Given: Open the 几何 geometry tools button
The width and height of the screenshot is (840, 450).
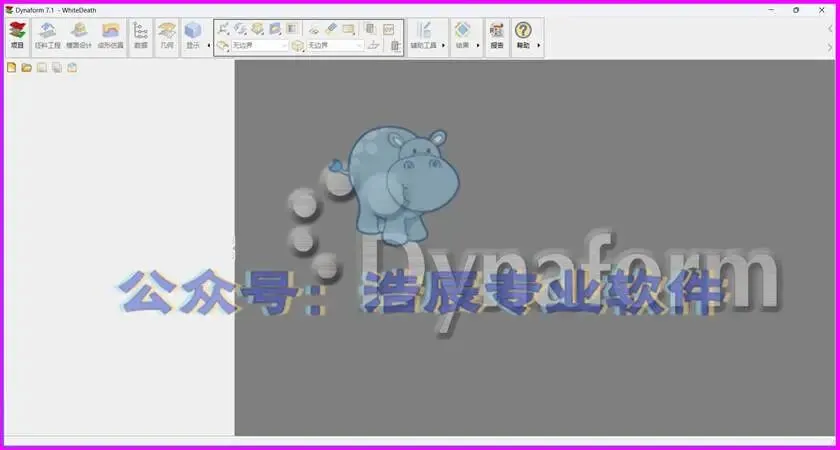Looking at the screenshot, I should 167,36.
